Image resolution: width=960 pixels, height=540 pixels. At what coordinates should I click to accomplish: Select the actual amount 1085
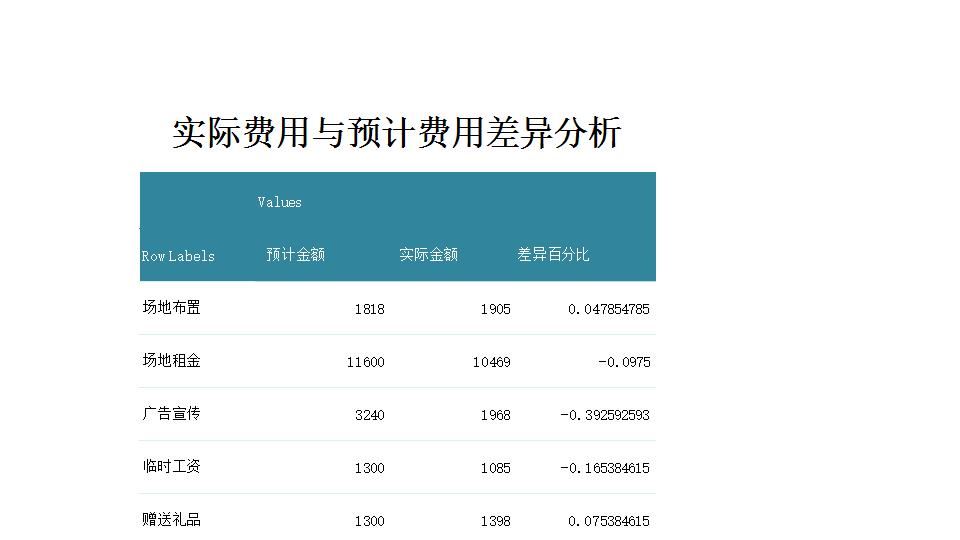click(495, 468)
